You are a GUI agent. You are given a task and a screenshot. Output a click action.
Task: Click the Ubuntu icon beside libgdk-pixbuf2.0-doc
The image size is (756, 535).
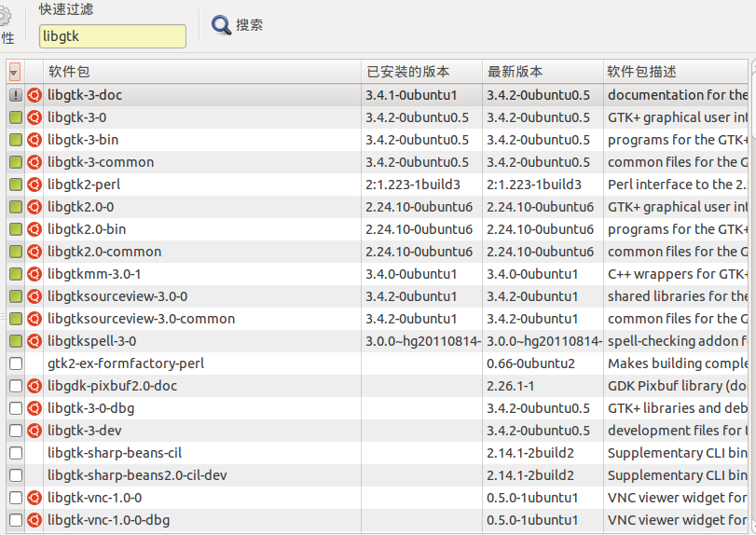(x=34, y=386)
